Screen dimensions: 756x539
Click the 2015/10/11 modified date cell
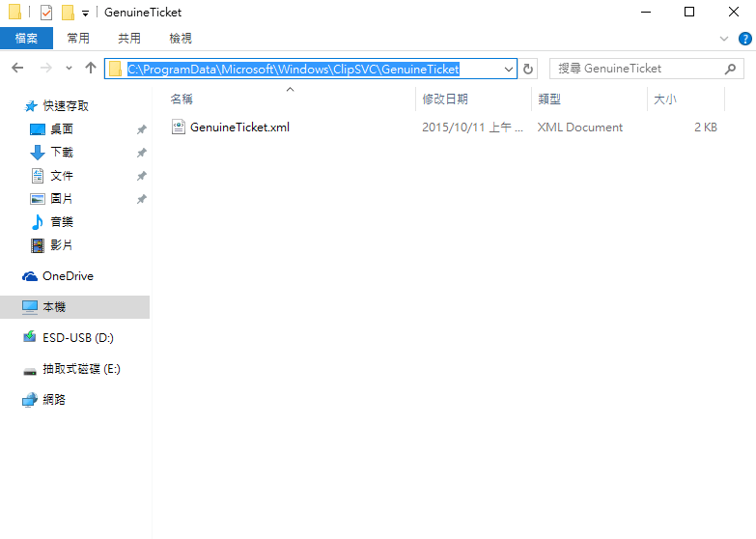point(472,128)
